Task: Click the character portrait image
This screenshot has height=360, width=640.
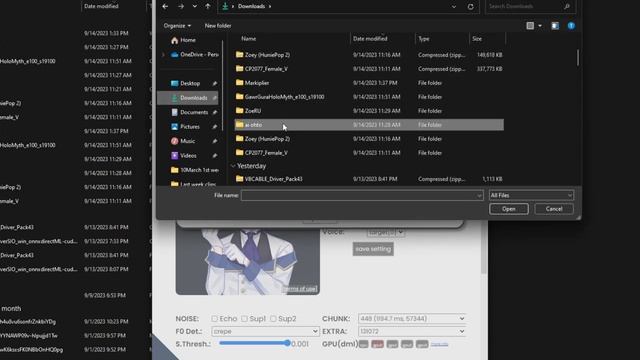Action: click(x=248, y=261)
